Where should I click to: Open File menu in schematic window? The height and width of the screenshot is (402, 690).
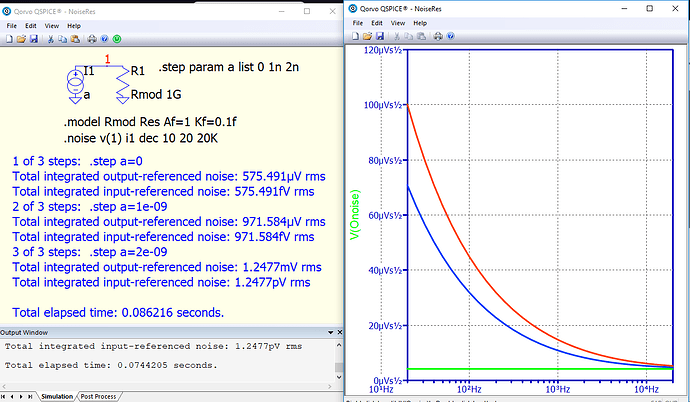pyautogui.click(x=12, y=22)
